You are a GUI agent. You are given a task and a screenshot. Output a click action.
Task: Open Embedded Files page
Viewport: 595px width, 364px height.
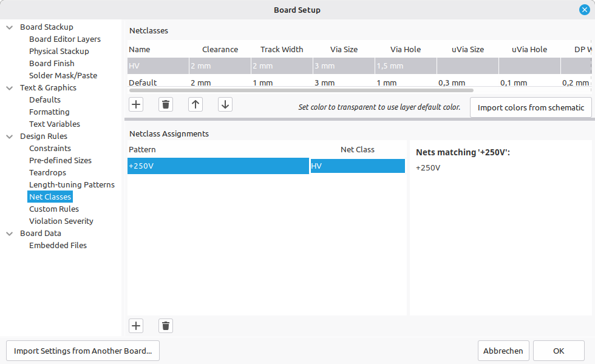(58, 245)
